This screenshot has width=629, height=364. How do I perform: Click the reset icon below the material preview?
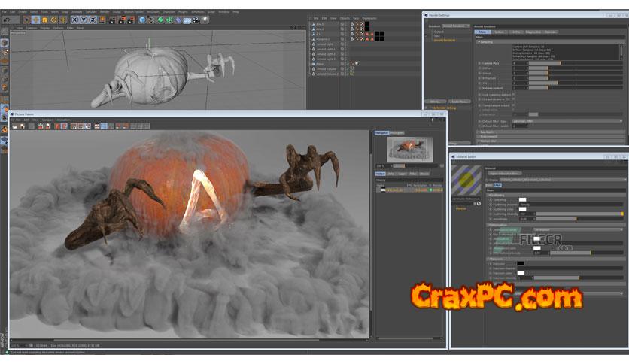click(x=479, y=204)
